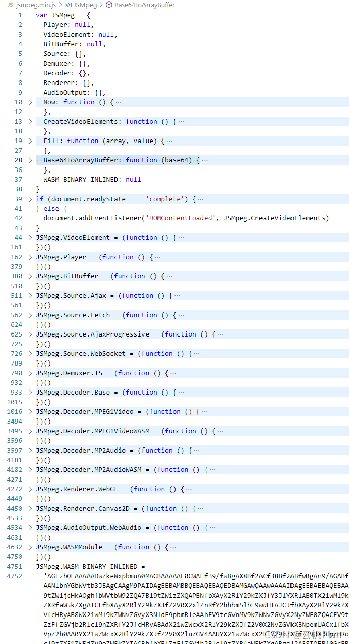Screen dimensions: 349x644
Task: Click the 'Demuxer: {},' line
Action: pos(67,64)
